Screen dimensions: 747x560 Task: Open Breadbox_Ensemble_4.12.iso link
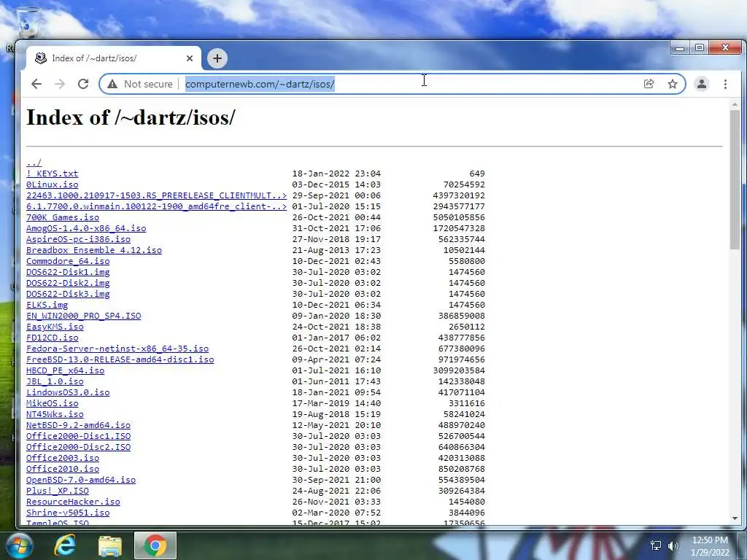[x=94, y=251]
